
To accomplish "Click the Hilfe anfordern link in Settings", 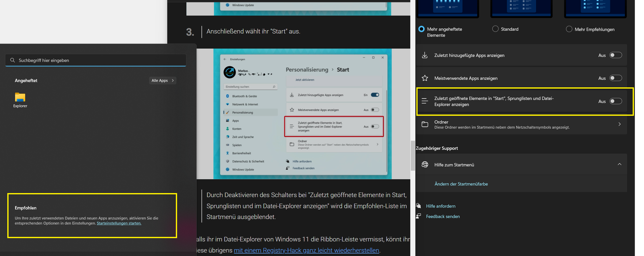I will 441,206.
